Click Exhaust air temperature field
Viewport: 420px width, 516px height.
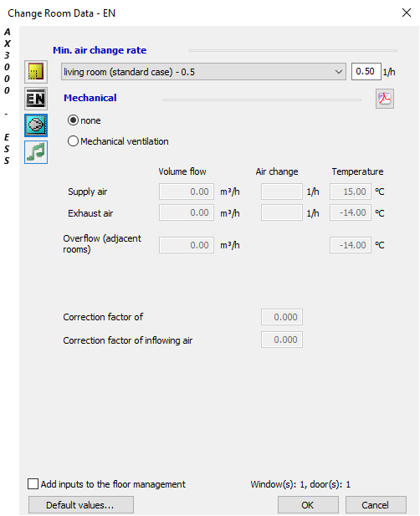[351, 212]
